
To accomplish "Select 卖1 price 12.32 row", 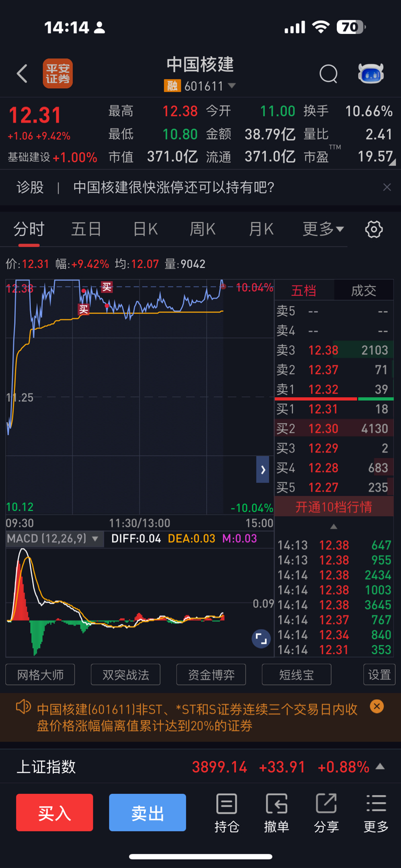I will [334, 389].
